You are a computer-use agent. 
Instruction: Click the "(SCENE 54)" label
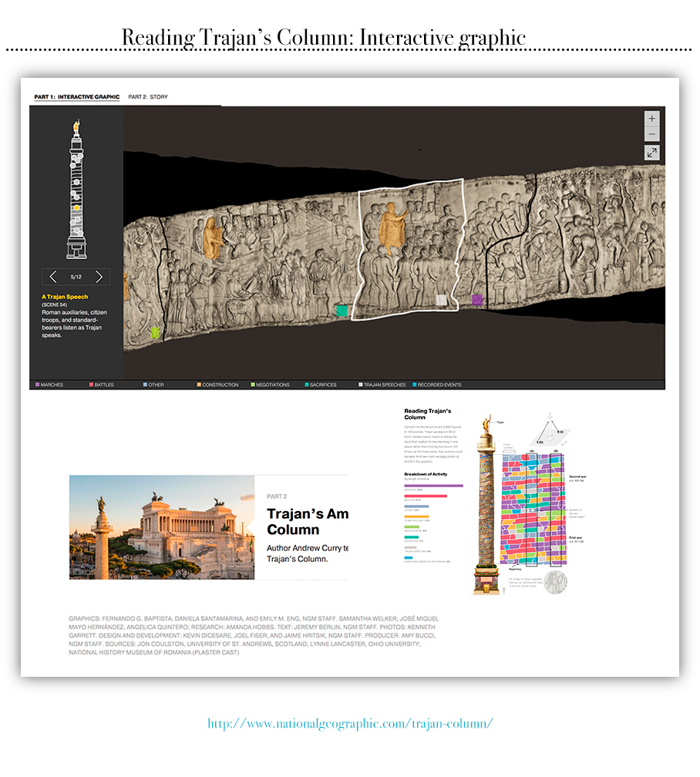(54, 304)
